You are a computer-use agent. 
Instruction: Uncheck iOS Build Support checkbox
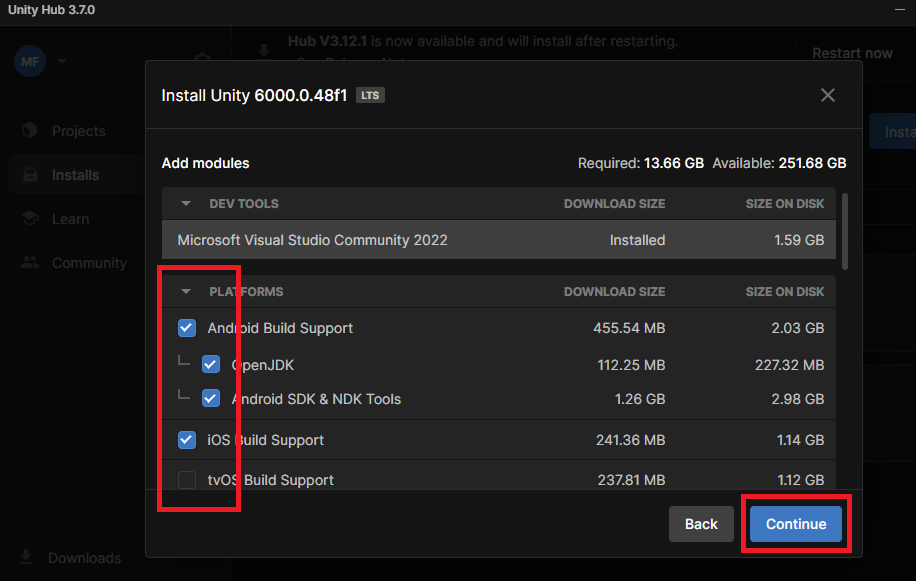pos(187,440)
